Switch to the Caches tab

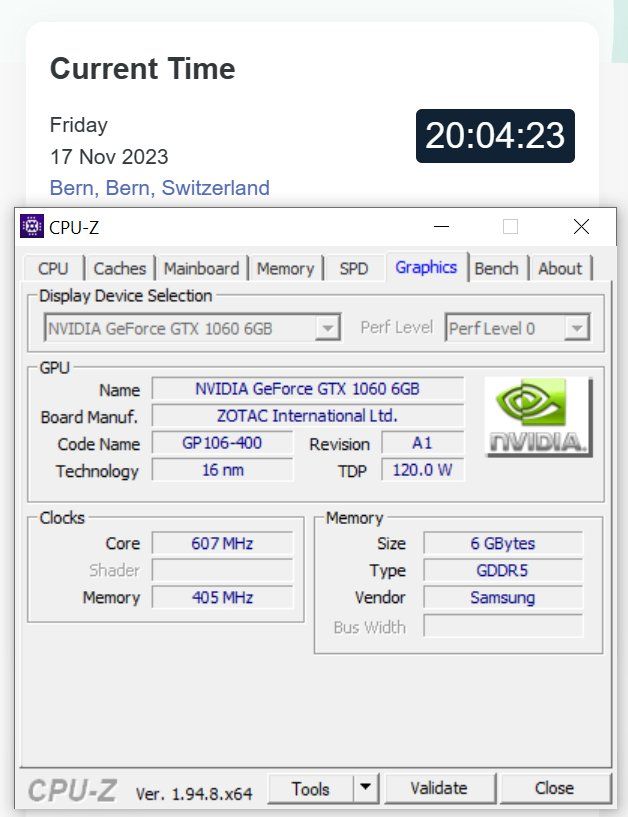point(120,269)
